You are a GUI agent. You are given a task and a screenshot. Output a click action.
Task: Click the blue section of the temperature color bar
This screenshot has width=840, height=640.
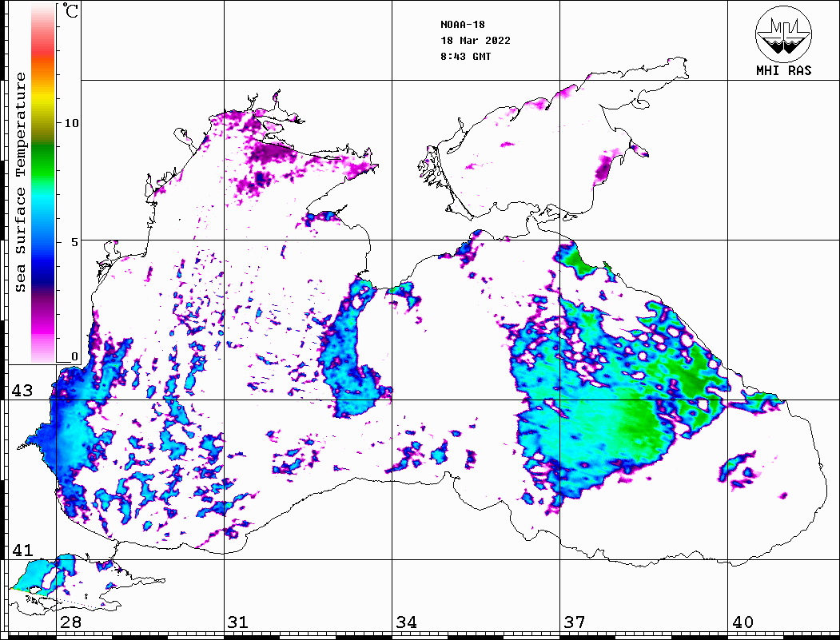(43, 249)
